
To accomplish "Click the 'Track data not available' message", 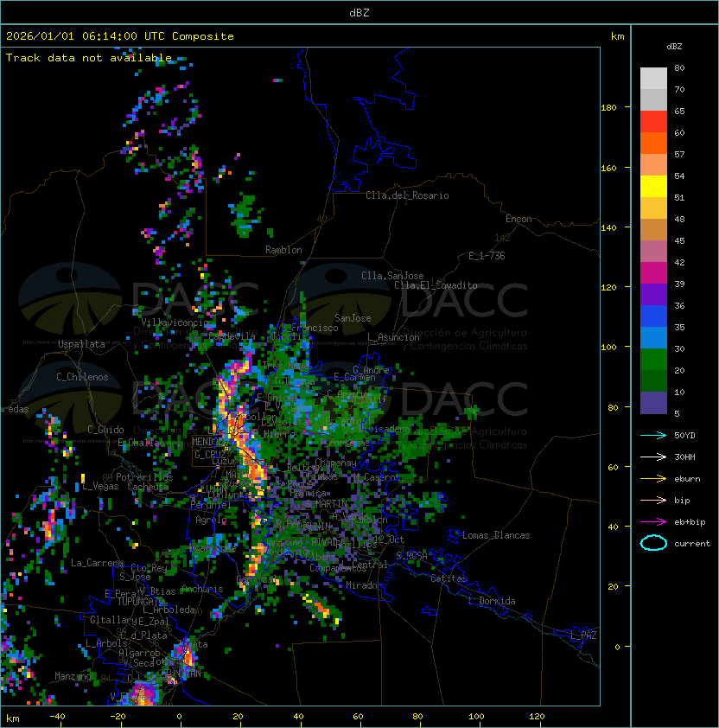I will pos(89,58).
